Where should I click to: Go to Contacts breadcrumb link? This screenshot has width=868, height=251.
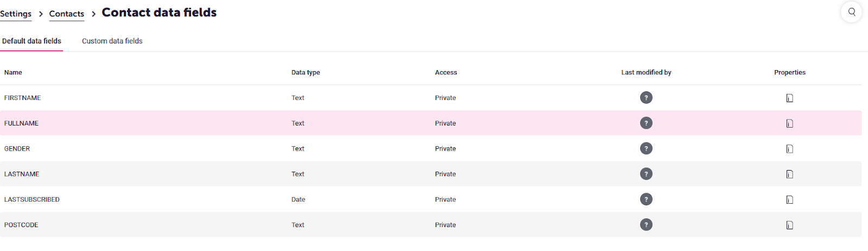[x=67, y=14]
